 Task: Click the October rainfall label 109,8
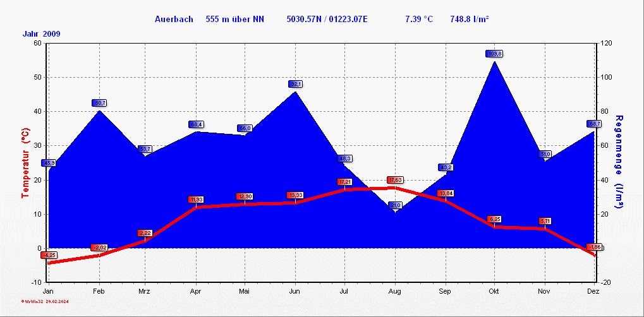pyautogui.click(x=494, y=54)
